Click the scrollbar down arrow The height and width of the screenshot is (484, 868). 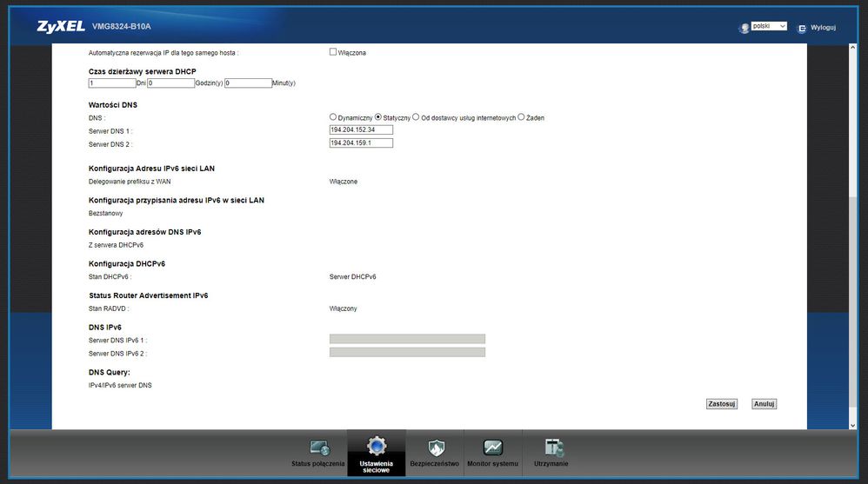(851, 425)
